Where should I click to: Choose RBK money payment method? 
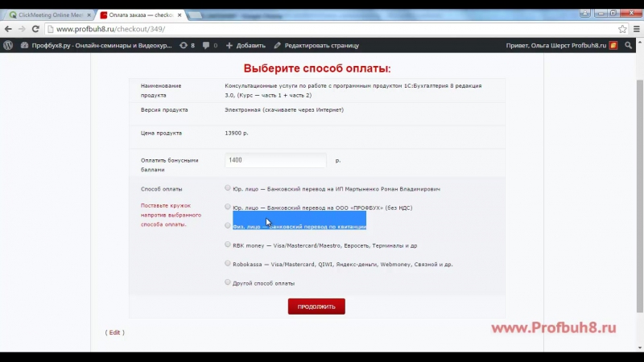coord(228,245)
